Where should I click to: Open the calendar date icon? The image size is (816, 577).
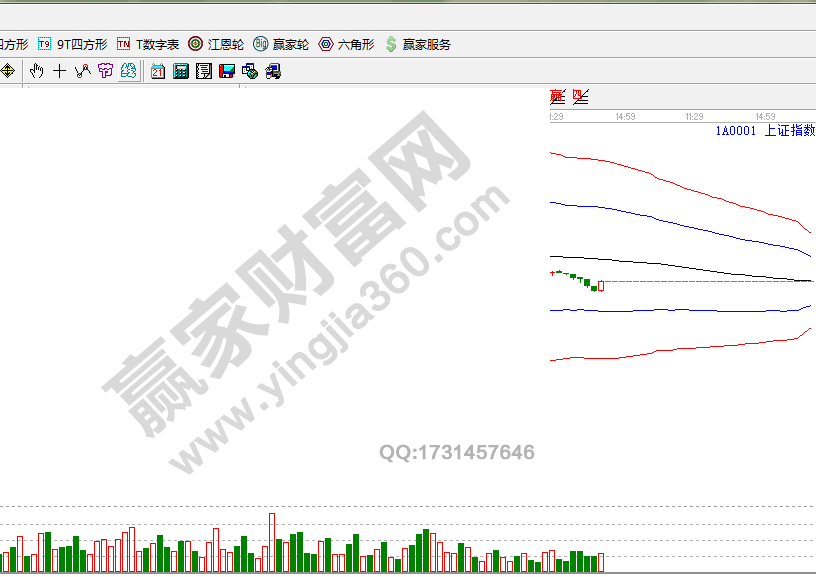(x=158, y=71)
